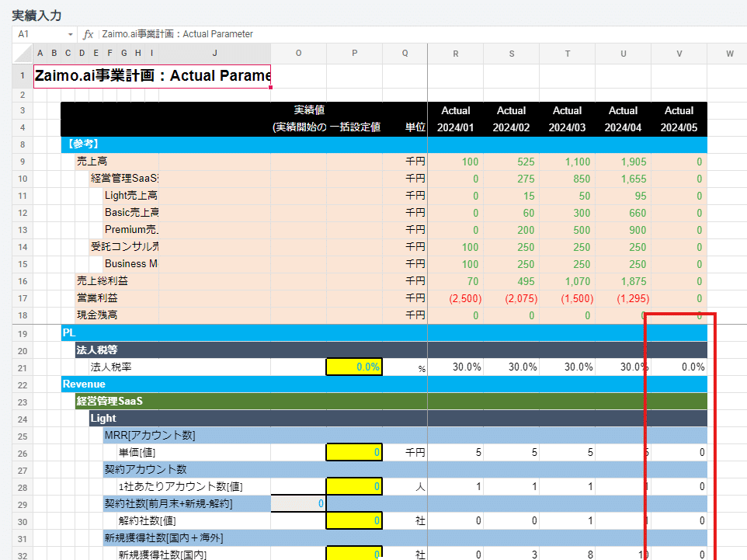
Task: Click title cell Zaimo.ai事業計画
Action: coord(152,76)
